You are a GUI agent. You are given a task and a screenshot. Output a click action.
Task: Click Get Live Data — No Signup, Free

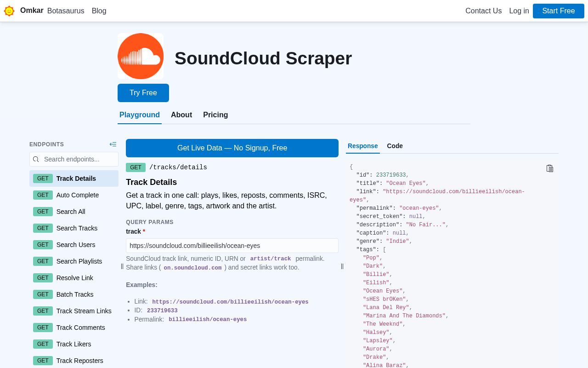tap(232, 148)
